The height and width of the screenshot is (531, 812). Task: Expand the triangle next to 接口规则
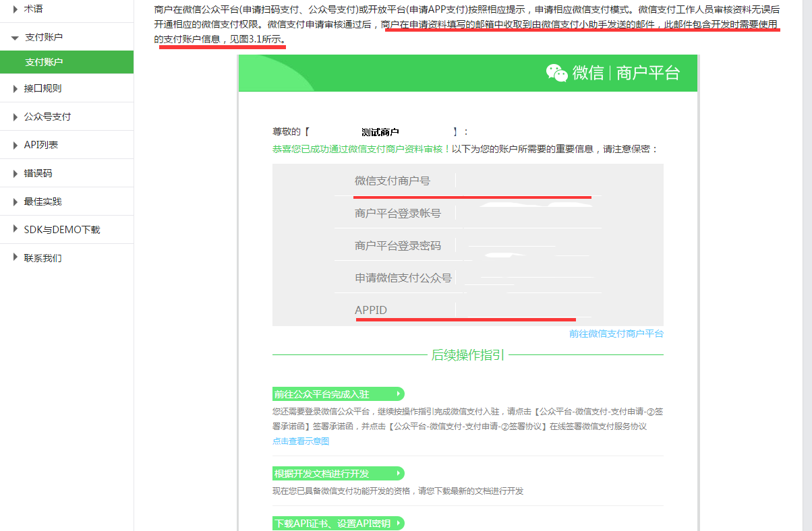click(16, 88)
